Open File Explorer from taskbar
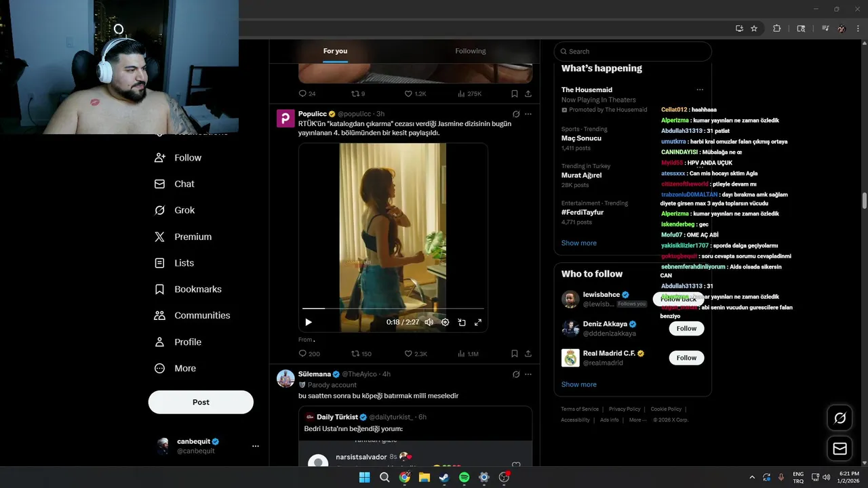This screenshot has height=488, width=868. [x=424, y=477]
